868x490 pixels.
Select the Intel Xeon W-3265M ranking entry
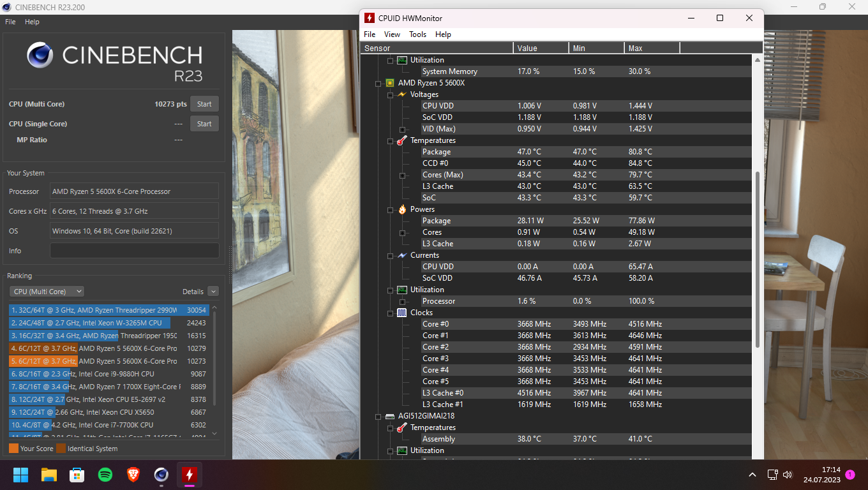[x=108, y=323]
